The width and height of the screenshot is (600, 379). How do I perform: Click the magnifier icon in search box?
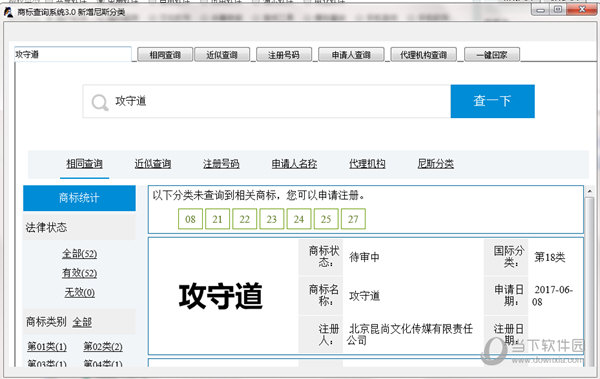(x=100, y=102)
